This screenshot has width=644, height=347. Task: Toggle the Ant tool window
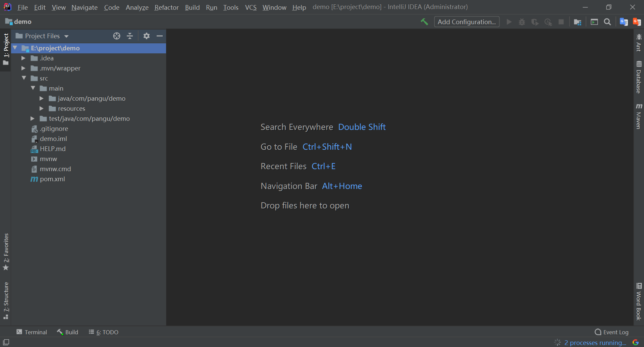639,43
